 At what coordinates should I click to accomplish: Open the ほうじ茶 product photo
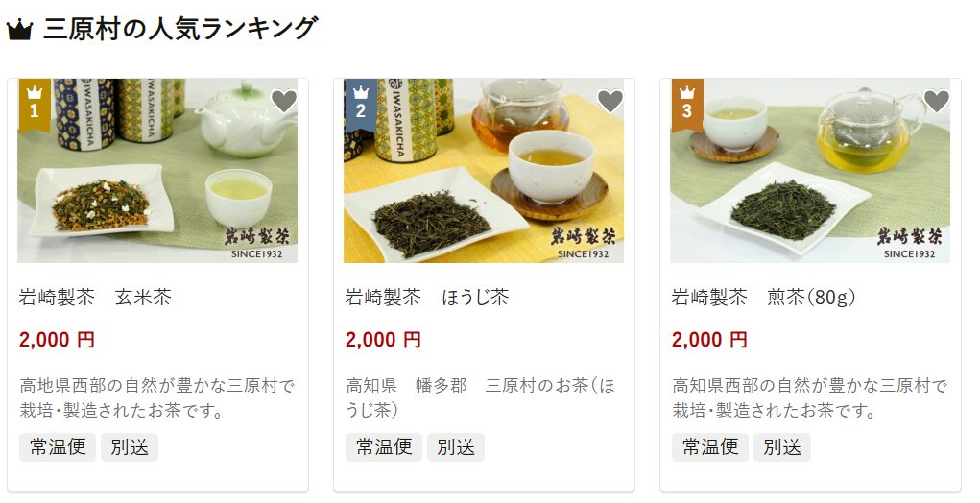click(484, 171)
